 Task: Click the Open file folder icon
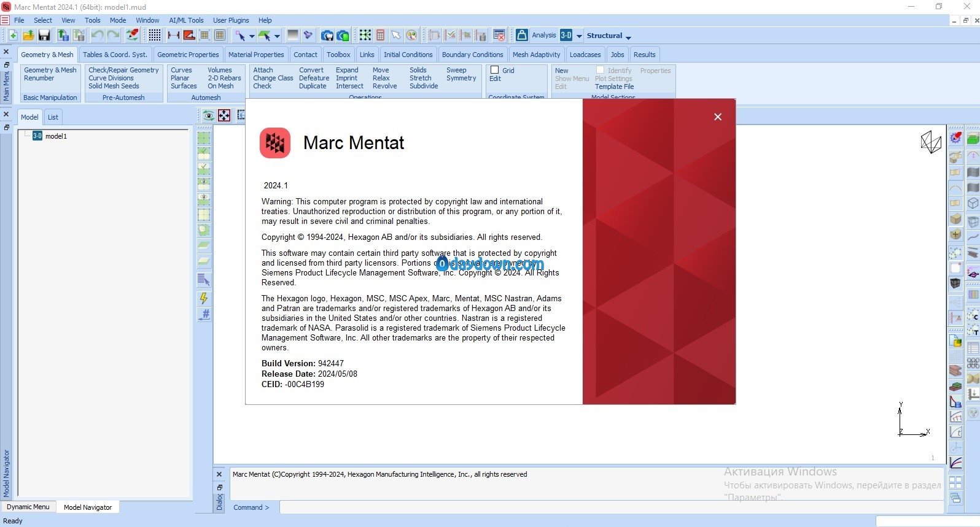pyautogui.click(x=28, y=36)
